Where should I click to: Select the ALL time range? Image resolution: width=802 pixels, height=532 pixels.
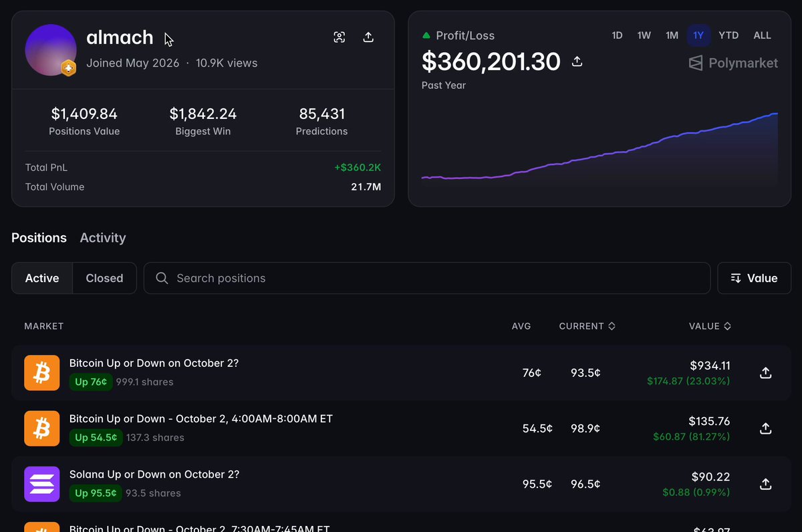pyautogui.click(x=763, y=35)
